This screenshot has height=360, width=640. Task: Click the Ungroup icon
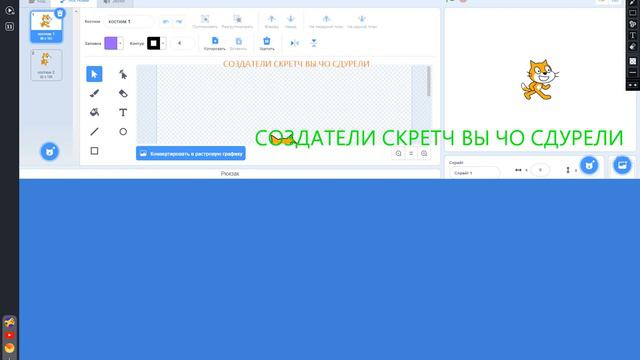point(237,19)
